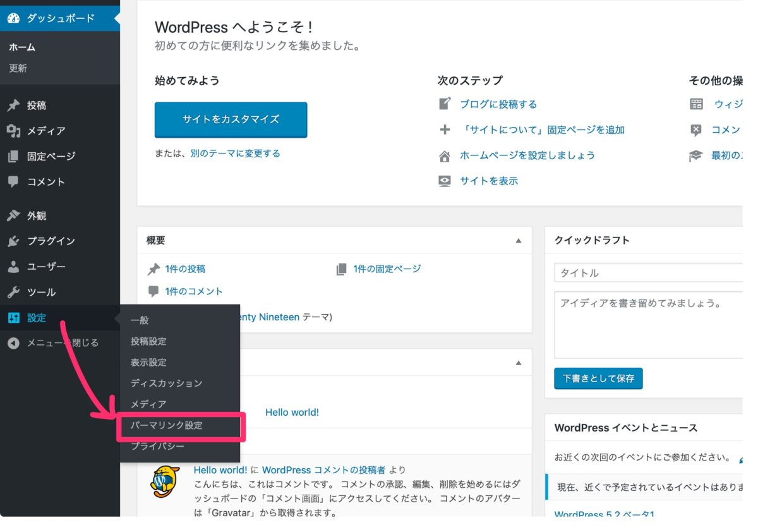Click the media icon beside メディア in sidebar
This screenshot has height=532, width=758.
[x=14, y=131]
